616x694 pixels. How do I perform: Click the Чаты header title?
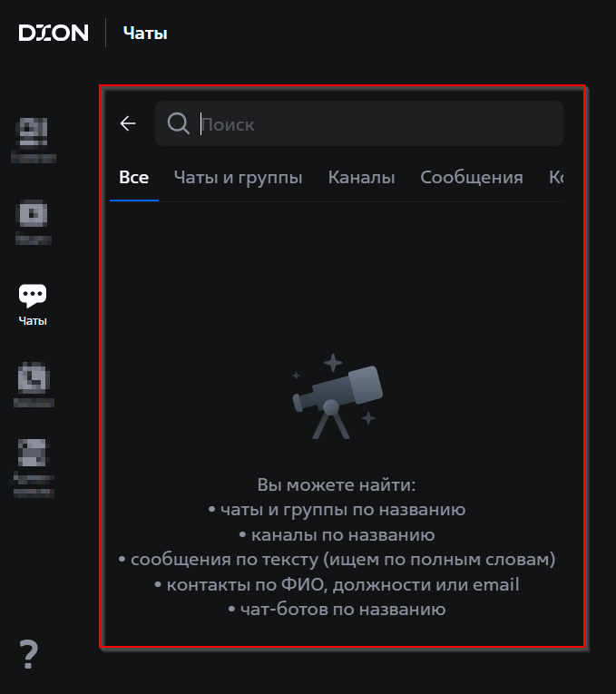(145, 34)
